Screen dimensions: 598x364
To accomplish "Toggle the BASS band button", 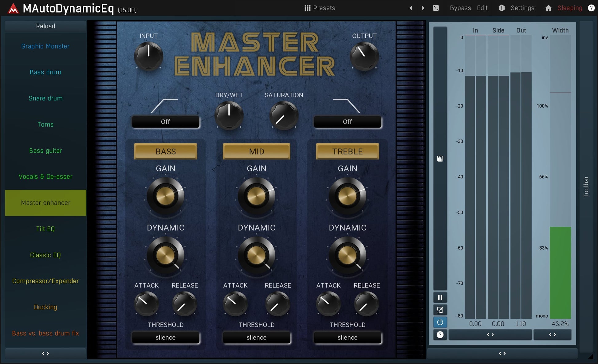I will (166, 151).
